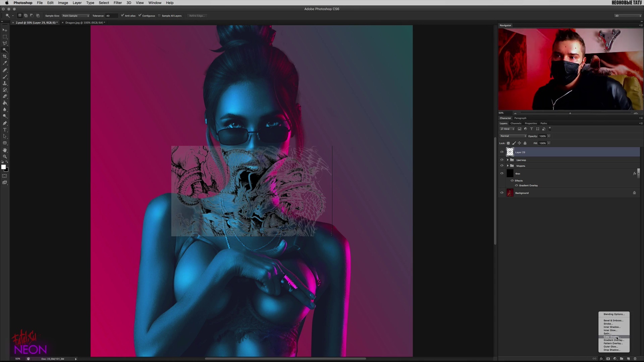Select the Pen tool
The height and width of the screenshot is (362, 644).
click(x=5, y=123)
